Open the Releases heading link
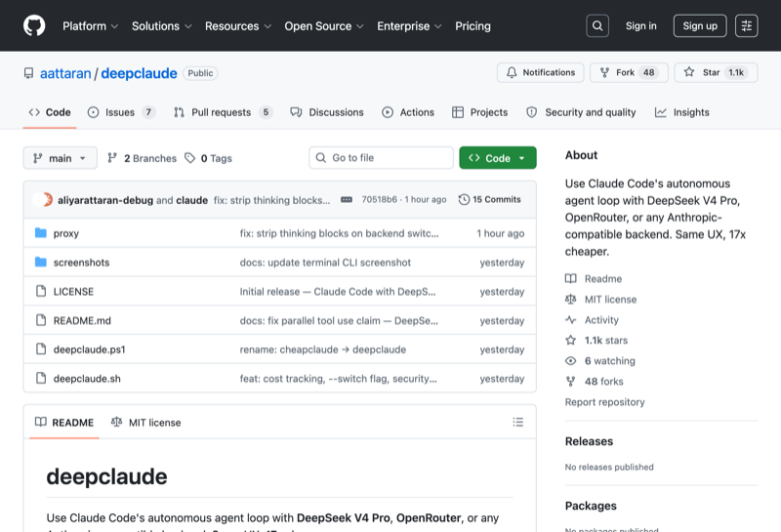Viewport: 781px width, 532px height. pos(589,441)
